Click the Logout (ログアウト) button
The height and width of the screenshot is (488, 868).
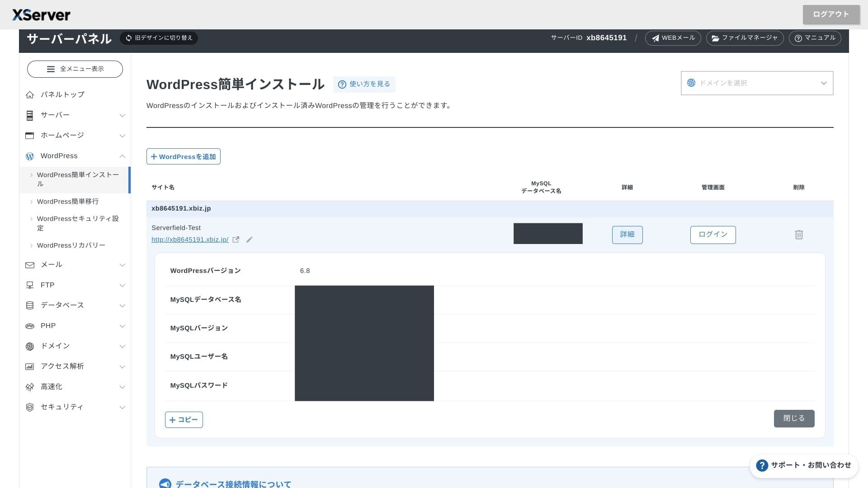pos(831,14)
